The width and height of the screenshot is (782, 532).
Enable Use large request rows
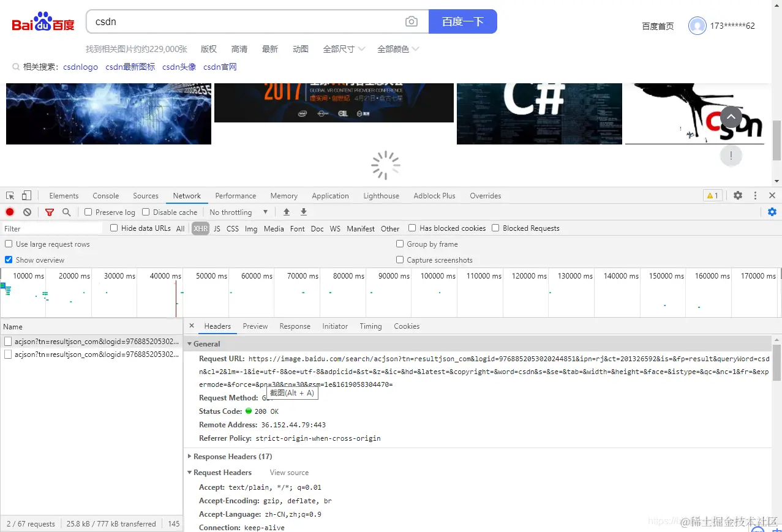(9, 244)
